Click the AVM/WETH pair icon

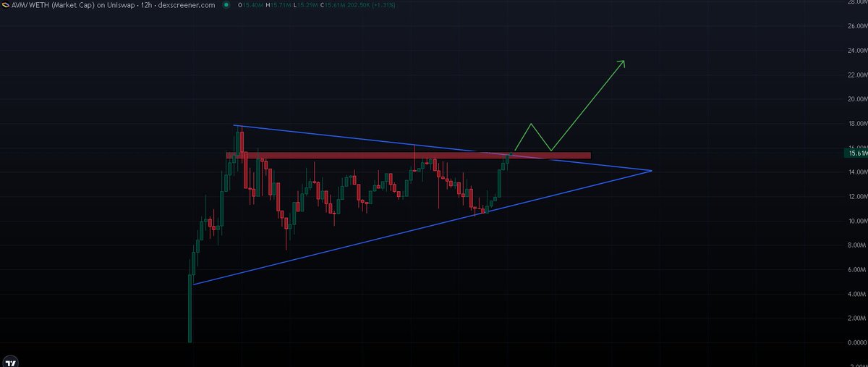point(6,4)
